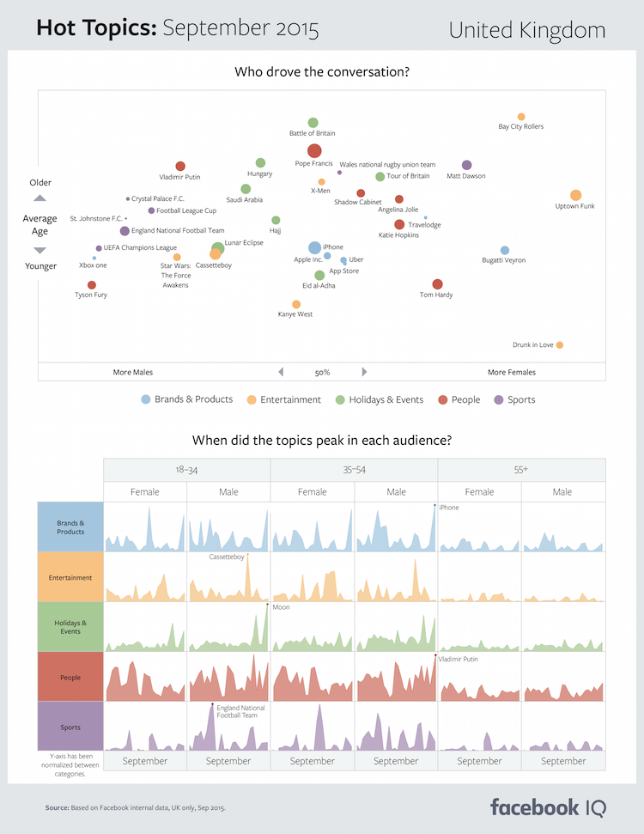Screen dimensions: 644x834
Task: Select the Uptown Funk bubble
Action: (575, 195)
